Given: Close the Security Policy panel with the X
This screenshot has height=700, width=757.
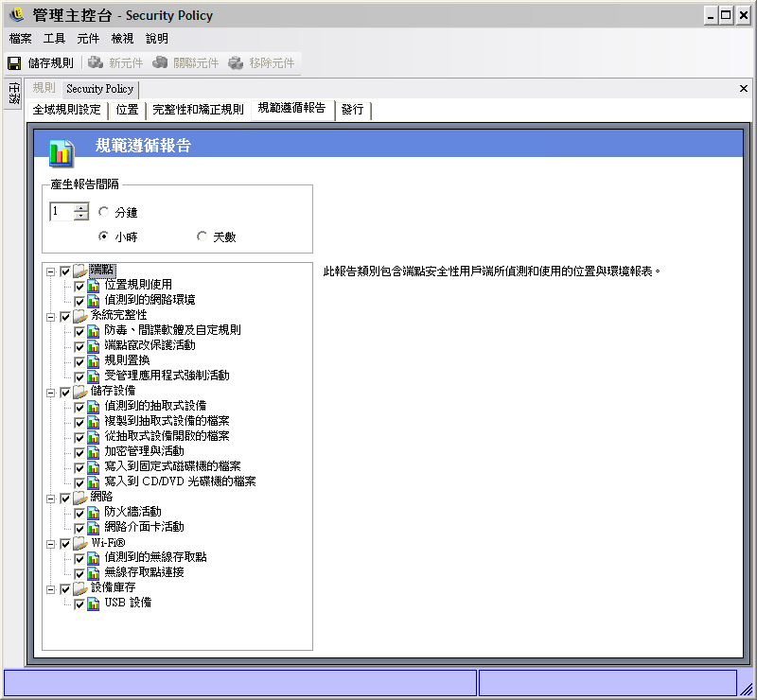Looking at the screenshot, I should coord(744,88).
